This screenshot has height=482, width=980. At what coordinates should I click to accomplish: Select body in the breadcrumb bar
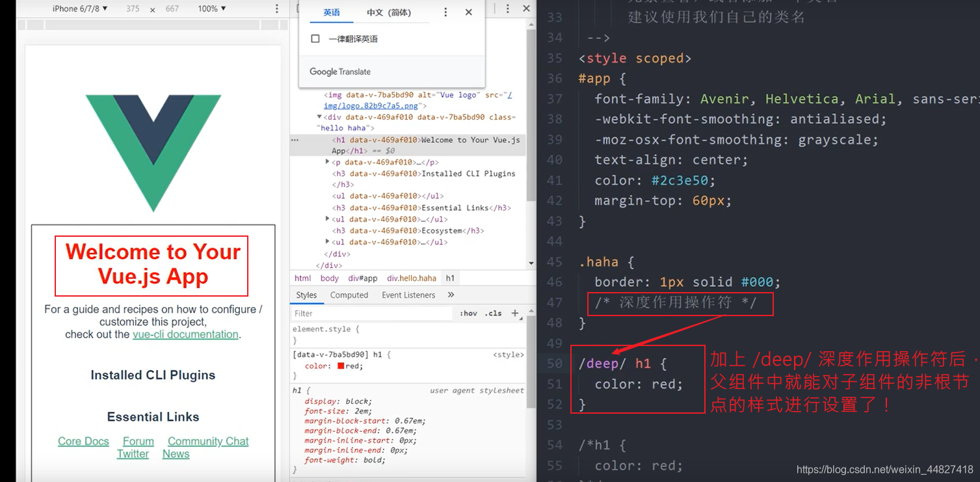click(x=330, y=278)
